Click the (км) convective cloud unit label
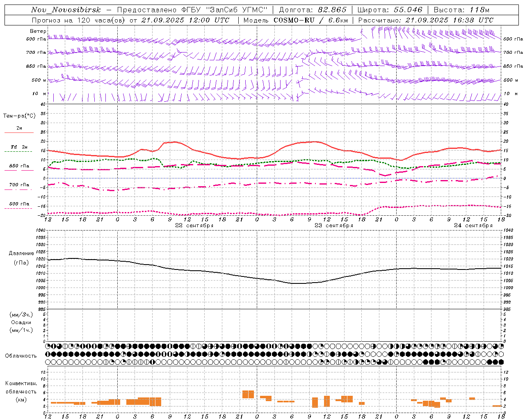This screenshot has height=420, width=525. click(x=21, y=399)
